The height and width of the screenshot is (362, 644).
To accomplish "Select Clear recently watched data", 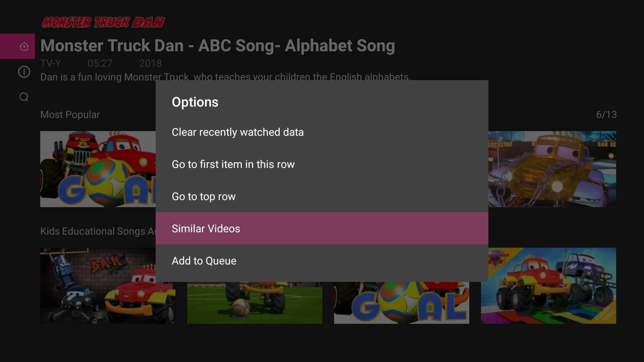I will point(237,132).
